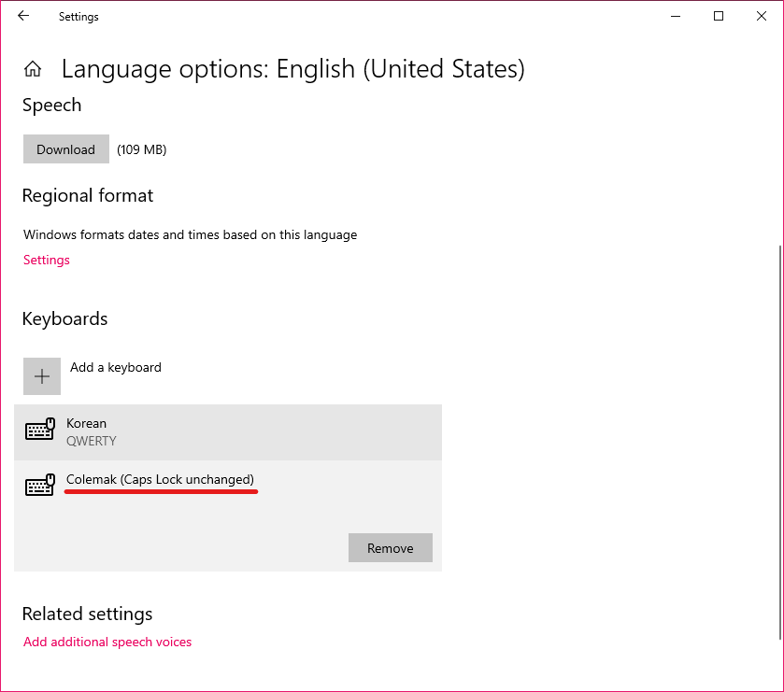The width and height of the screenshot is (784, 692).
Task: Click the Regional format heading
Action: [x=88, y=195]
